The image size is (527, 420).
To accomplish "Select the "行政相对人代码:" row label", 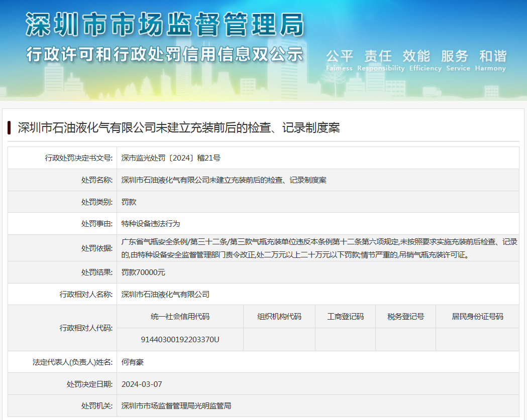I will click(x=86, y=328).
